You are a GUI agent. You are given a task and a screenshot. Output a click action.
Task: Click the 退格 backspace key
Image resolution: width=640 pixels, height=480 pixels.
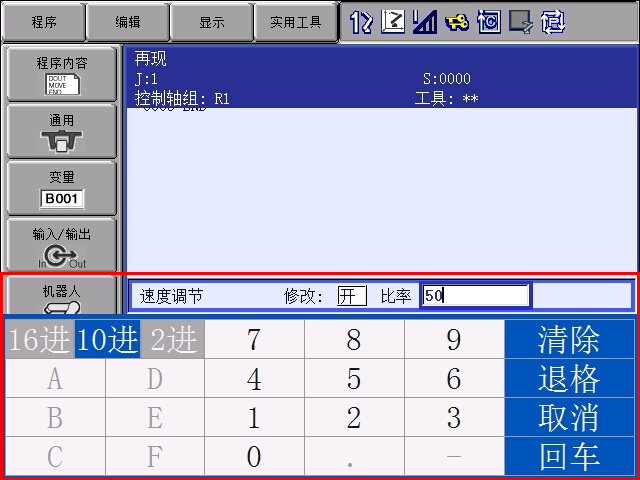click(x=569, y=378)
